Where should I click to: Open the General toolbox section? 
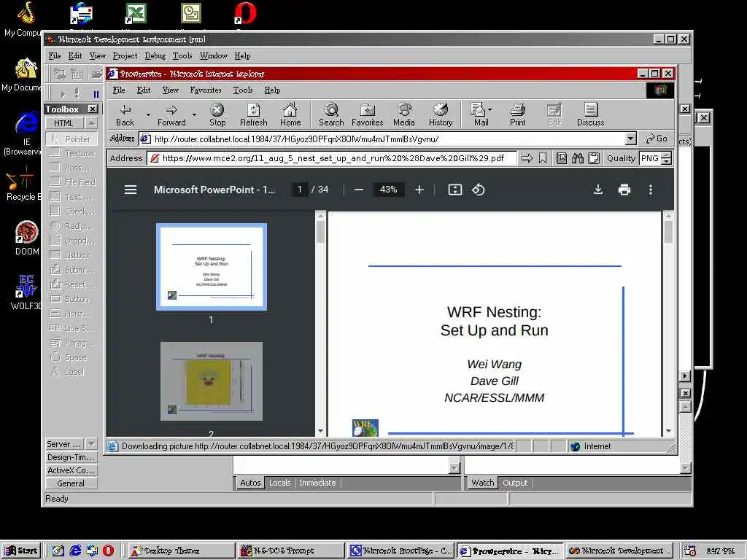tap(71, 483)
